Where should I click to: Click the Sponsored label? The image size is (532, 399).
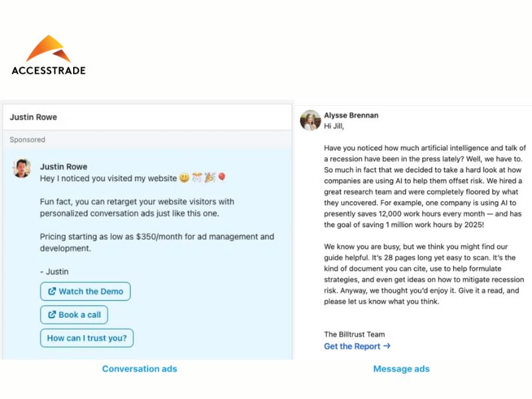(x=28, y=140)
